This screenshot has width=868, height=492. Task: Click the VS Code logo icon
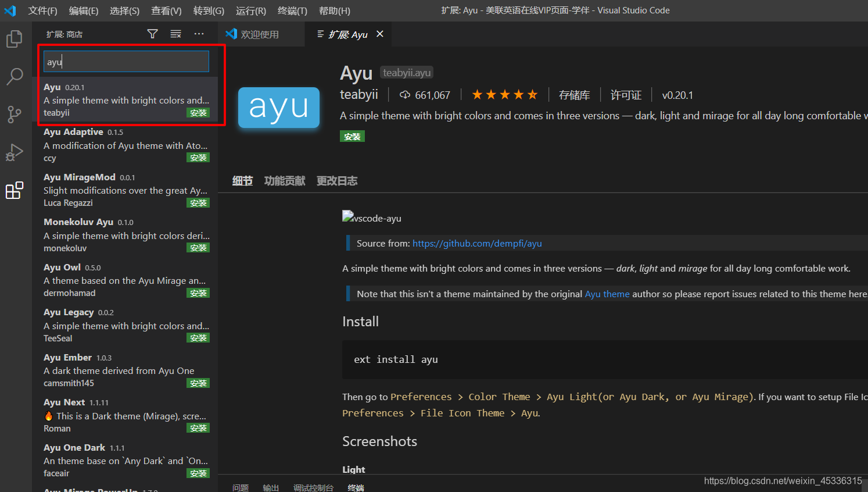coord(10,10)
